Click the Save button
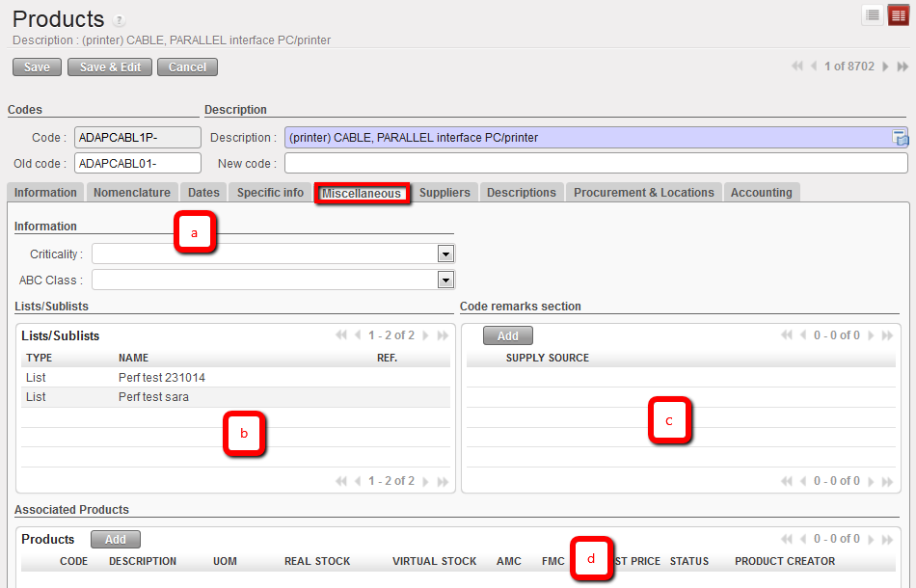 coord(37,67)
